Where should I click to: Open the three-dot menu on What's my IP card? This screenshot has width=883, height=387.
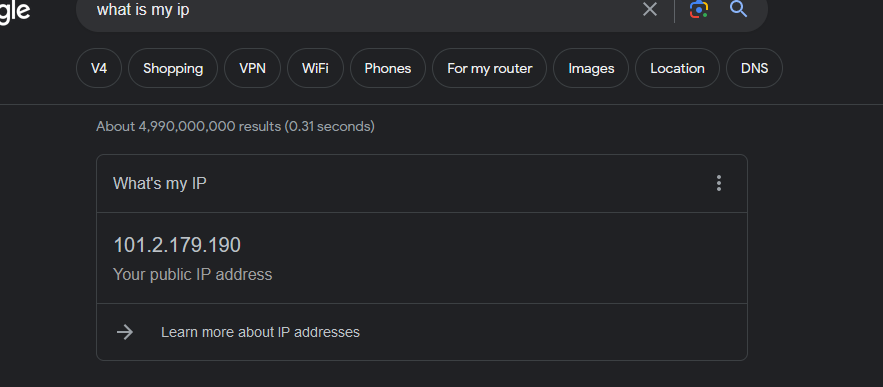pyautogui.click(x=719, y=183)
